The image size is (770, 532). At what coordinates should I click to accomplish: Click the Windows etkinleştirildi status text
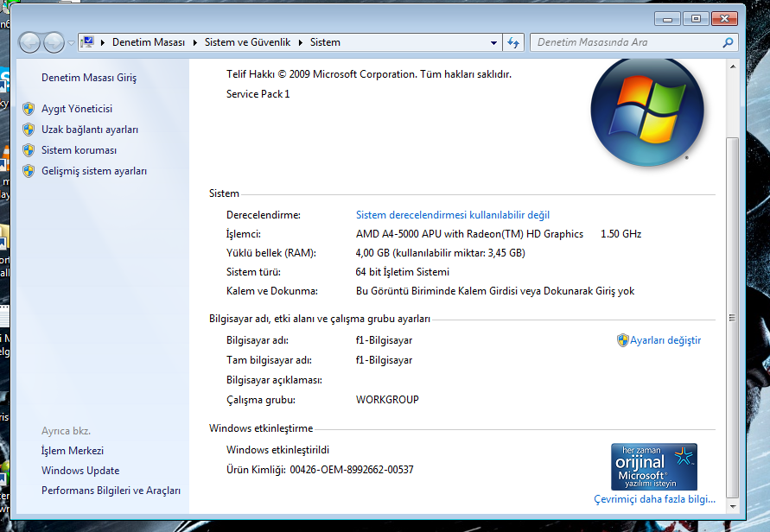(x=278, y=450)
